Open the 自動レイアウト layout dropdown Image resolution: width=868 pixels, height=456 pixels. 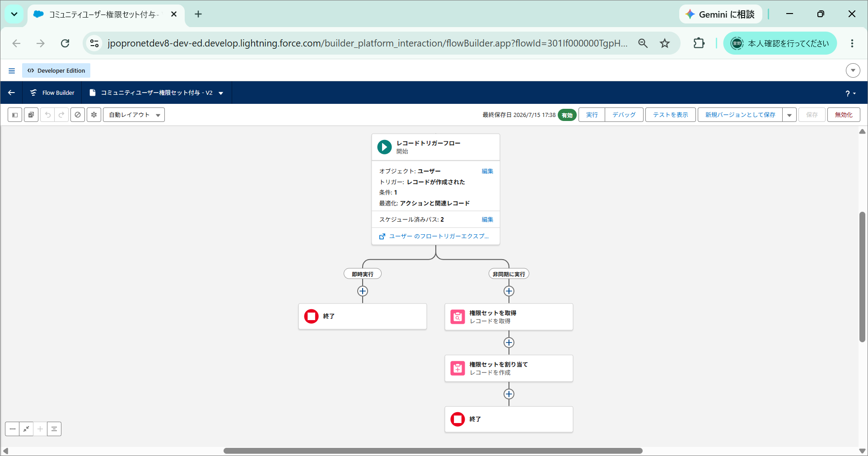click(x=134, y=115)
